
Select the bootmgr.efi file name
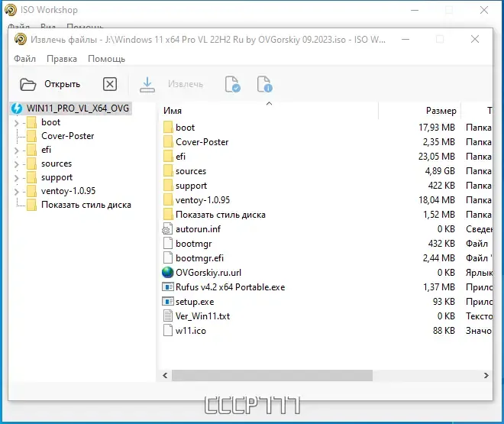click(199, 257)
